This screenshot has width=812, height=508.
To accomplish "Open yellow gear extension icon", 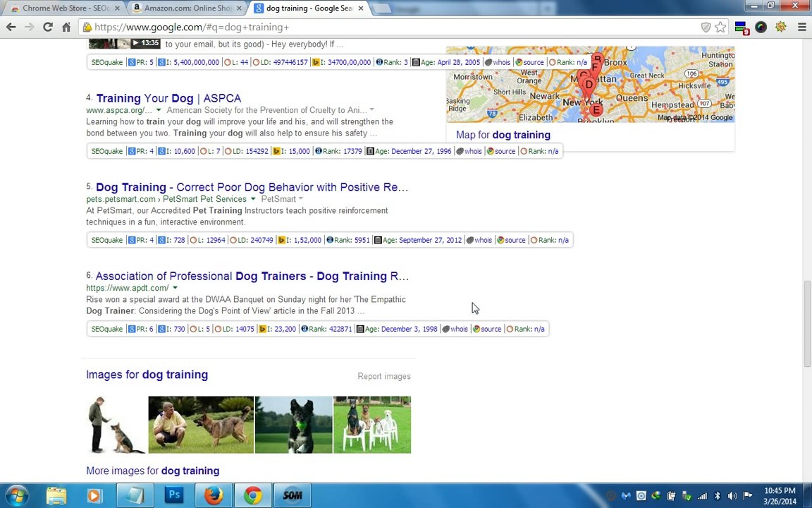I will [781, 27].
